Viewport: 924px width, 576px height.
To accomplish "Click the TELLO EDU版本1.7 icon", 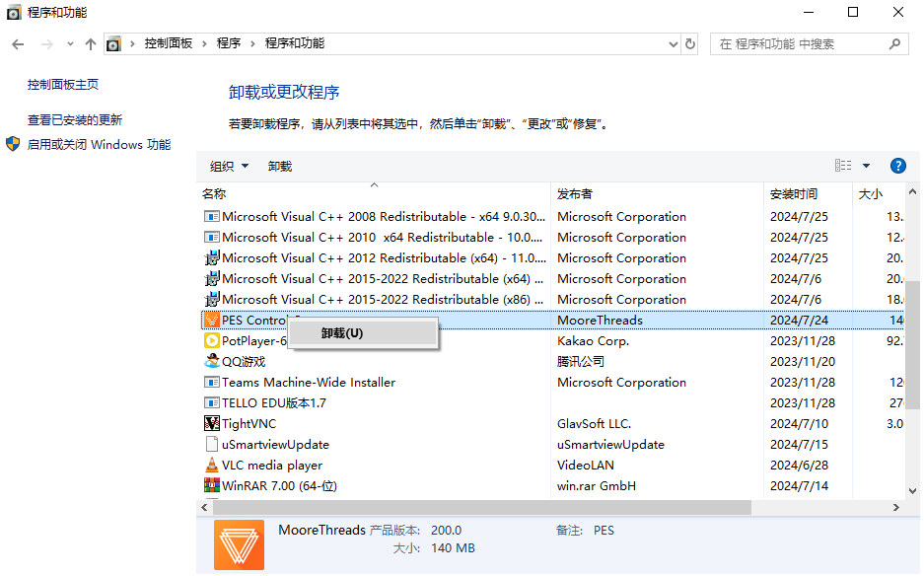I will [x=212, y=402].
